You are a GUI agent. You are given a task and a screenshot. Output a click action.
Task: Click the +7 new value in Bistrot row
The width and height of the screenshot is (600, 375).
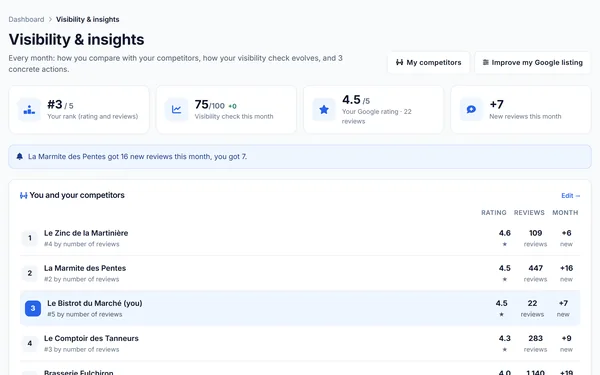pyautogui.click(x=563, y=303)
